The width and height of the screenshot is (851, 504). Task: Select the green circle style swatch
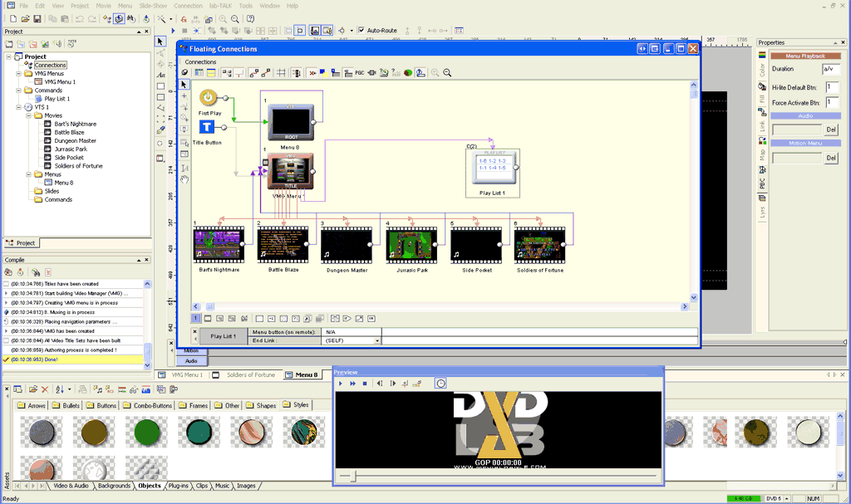(x=146, y=433)
